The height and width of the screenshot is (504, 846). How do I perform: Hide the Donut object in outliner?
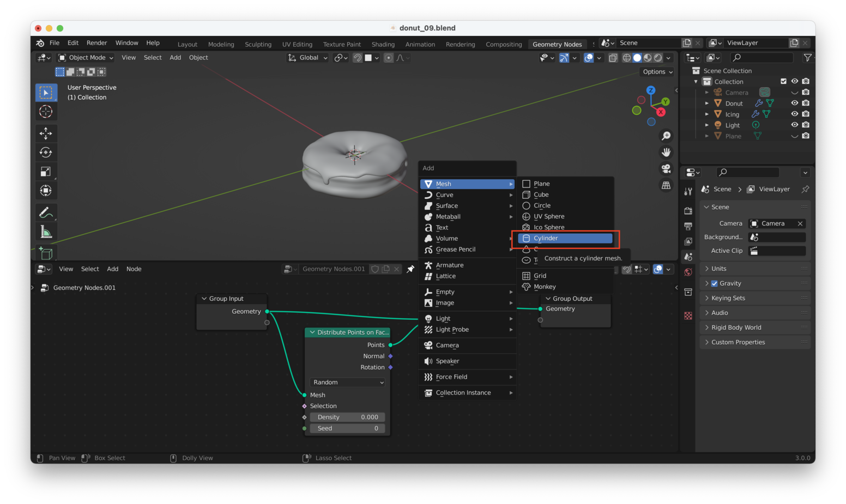[794, 103]
